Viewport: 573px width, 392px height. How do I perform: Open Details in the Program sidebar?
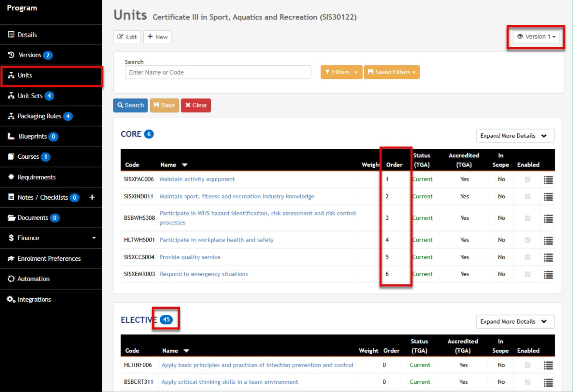tap(51, 34)
